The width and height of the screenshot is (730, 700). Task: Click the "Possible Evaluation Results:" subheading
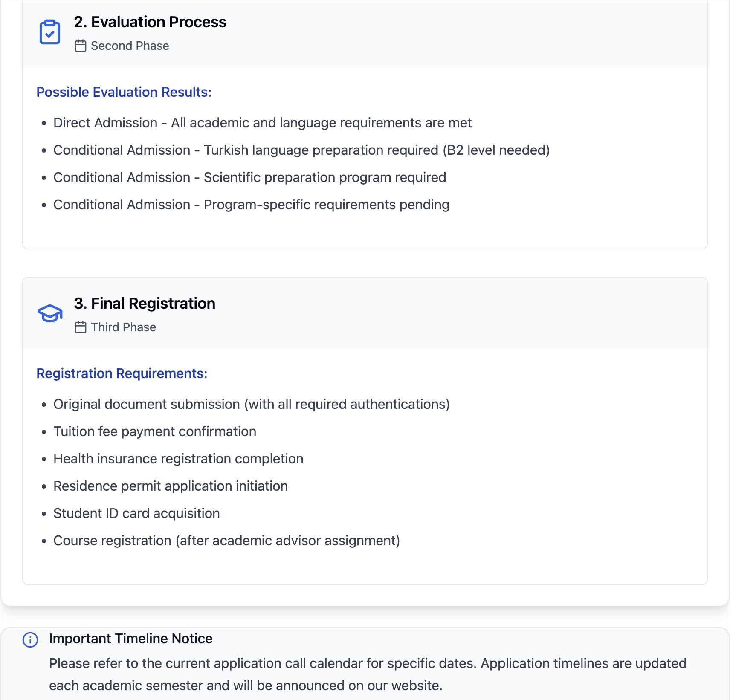pos(124,92)
